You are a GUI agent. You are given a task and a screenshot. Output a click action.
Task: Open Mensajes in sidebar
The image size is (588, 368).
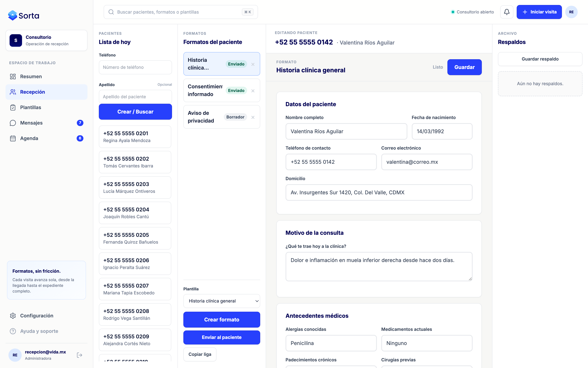pyautogui.click(x=46, y=123)
